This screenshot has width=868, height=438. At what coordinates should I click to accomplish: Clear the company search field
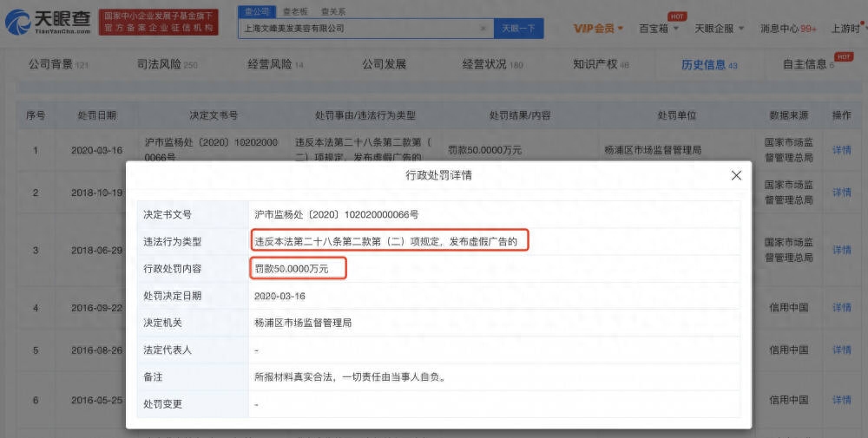pyautogui.click(x=483, y=29)
